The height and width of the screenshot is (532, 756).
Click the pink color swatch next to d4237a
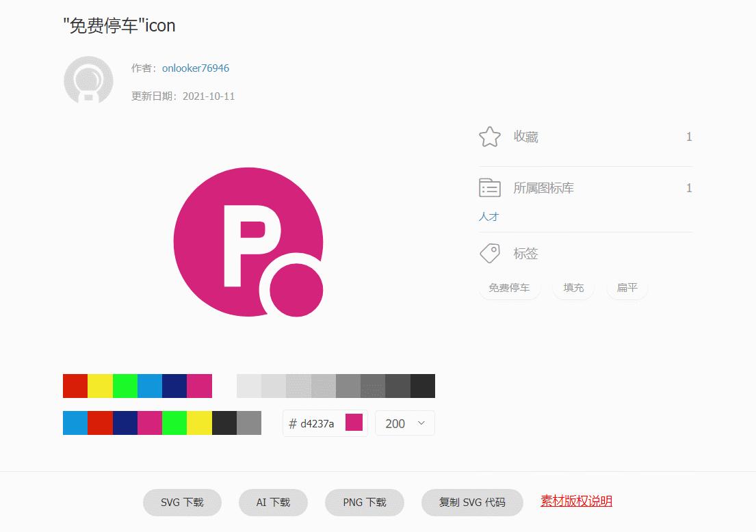click(x=353, y=423)
